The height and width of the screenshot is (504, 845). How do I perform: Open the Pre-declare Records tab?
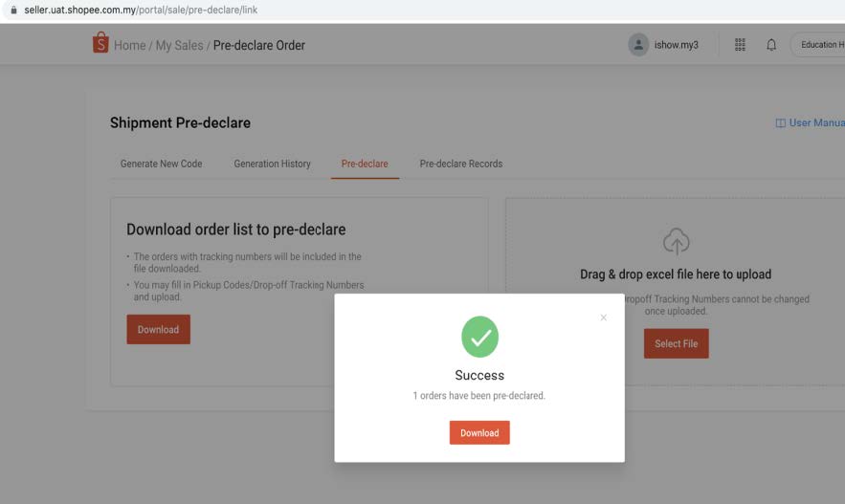coord(461,164)
